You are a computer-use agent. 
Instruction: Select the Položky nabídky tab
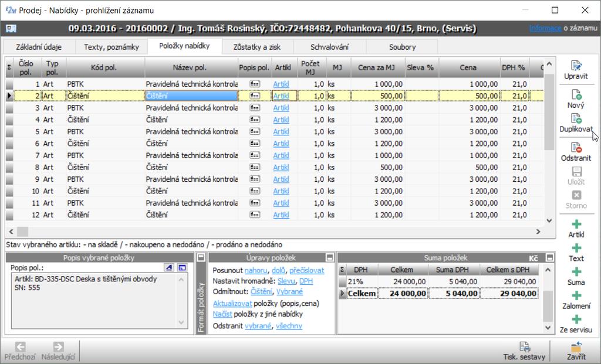click(184, 46)
